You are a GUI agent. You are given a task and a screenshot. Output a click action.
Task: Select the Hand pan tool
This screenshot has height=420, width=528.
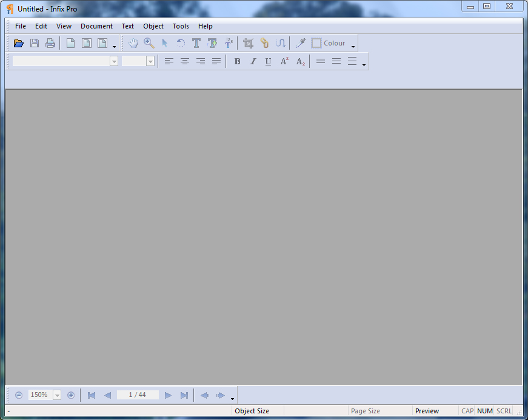click(x=133, y=43)
